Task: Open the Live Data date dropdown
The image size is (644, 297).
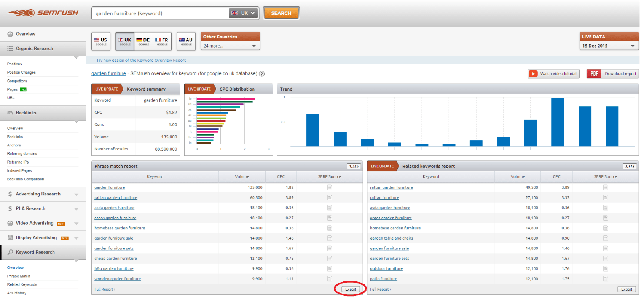Action: coord(609,46)
